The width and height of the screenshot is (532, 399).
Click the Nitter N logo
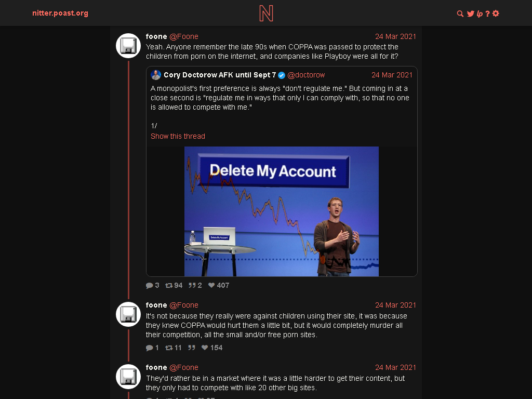coord(266,13)
